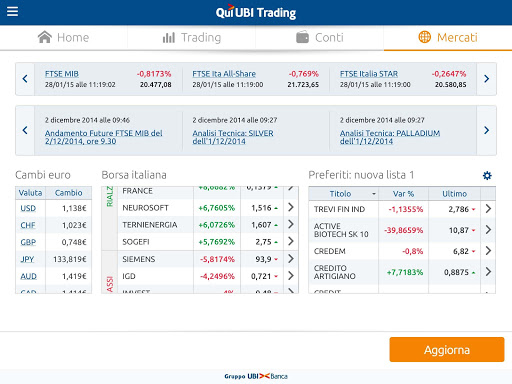This screenshot has width=512, height=384.
Task: Click the QuiUBI Trading header logo
Action: (256, 12)
